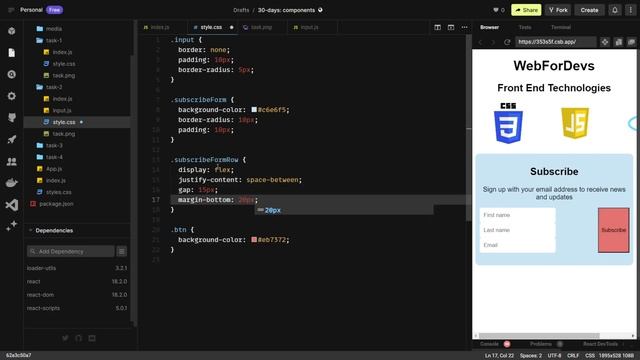
Task: Click the list icon next to Add Dependency
Action: coord(122,251)
